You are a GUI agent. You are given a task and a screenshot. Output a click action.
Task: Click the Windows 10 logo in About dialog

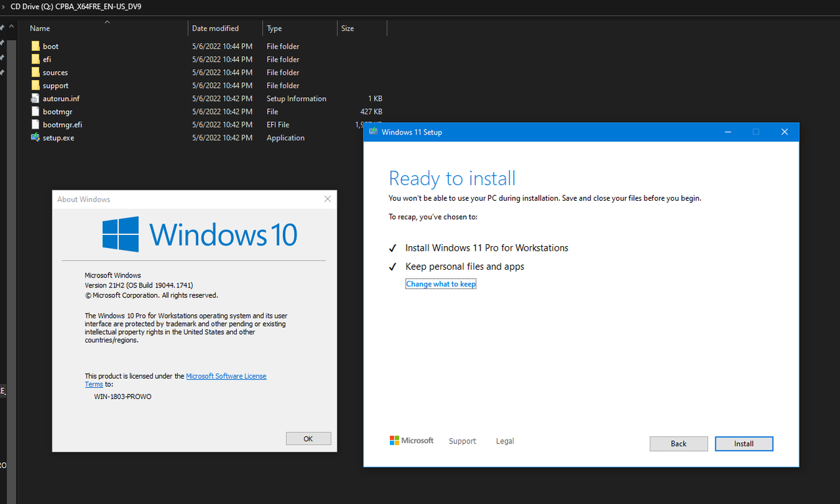click(199, 234)
